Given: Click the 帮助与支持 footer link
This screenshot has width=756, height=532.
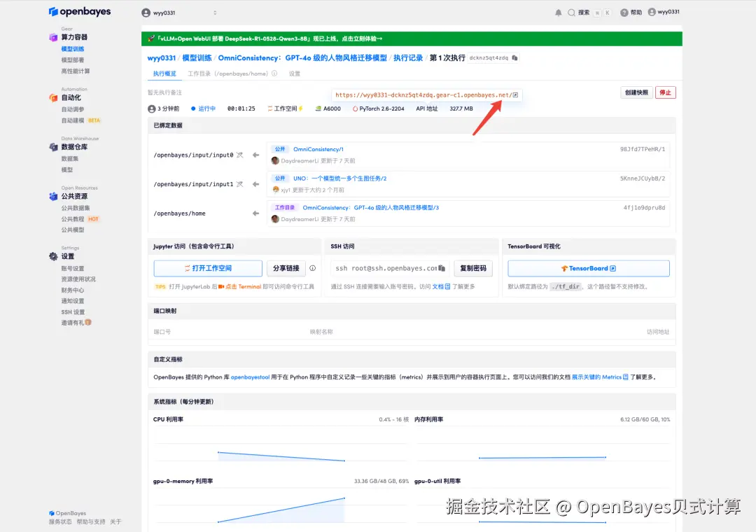Looking at the screenshot, I should click(x=90, y=522).
